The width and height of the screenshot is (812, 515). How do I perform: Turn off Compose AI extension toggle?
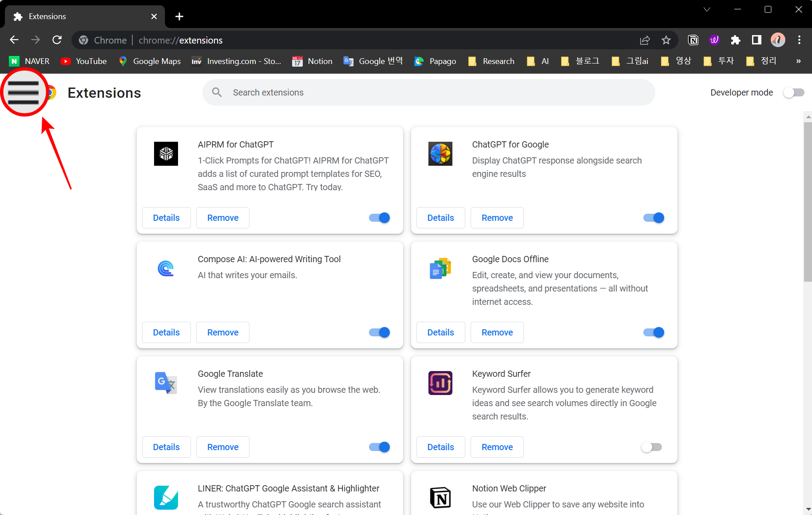click(380, 332)
